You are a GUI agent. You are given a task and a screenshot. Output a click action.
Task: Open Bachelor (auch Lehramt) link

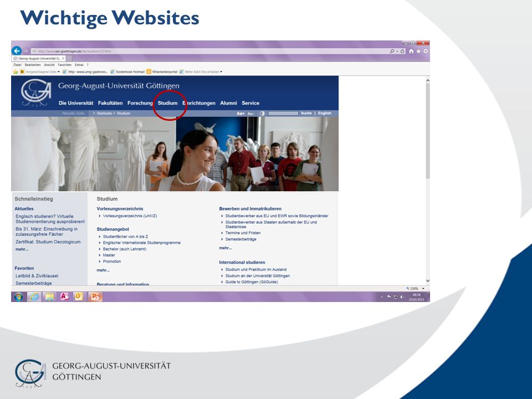125,249
